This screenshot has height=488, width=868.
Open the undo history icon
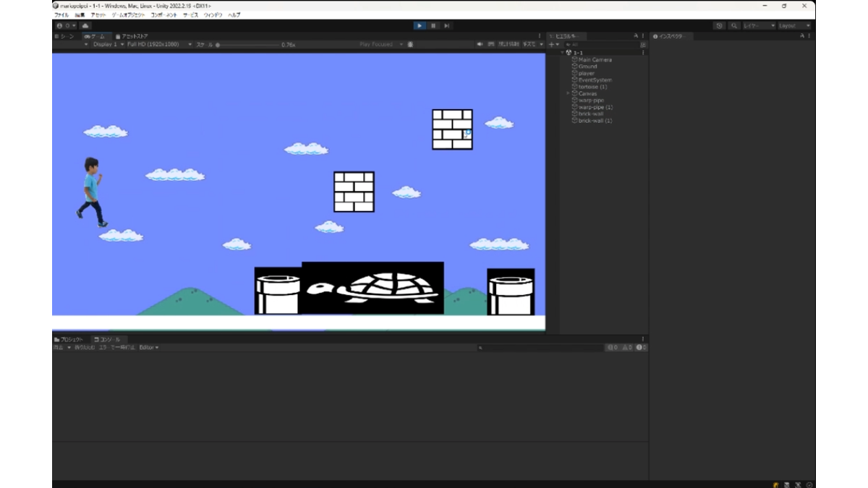(x=719, y=25)
